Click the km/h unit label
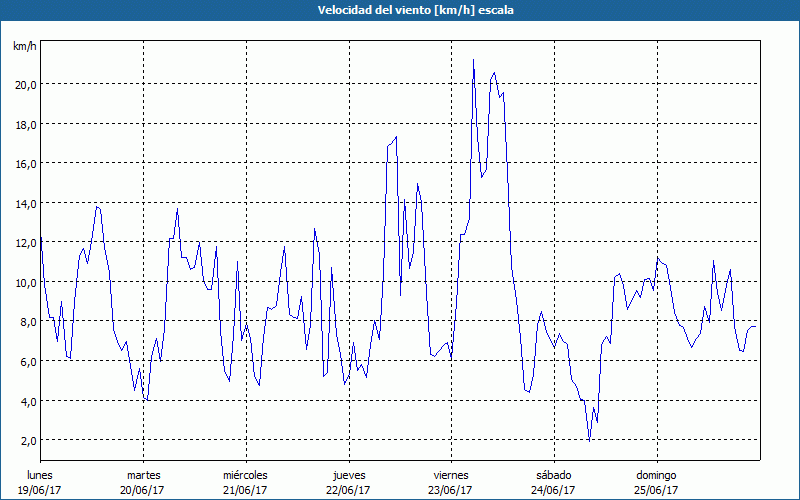Viewport: 800px width, 500px height. tap(24, 47)
